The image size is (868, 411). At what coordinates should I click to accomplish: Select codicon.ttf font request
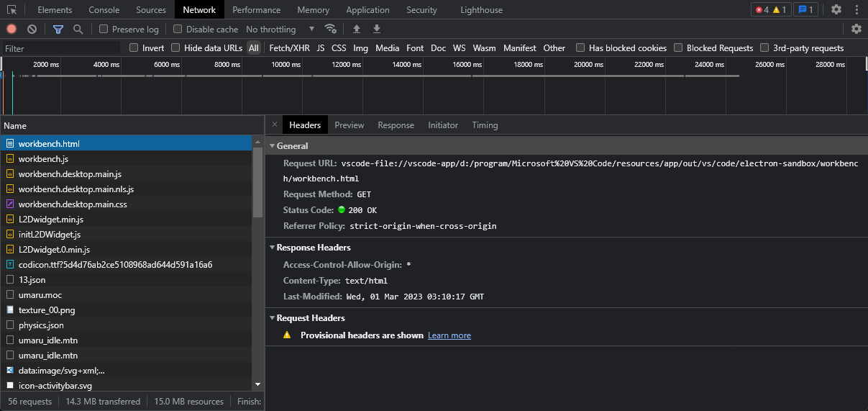(126, 264)
